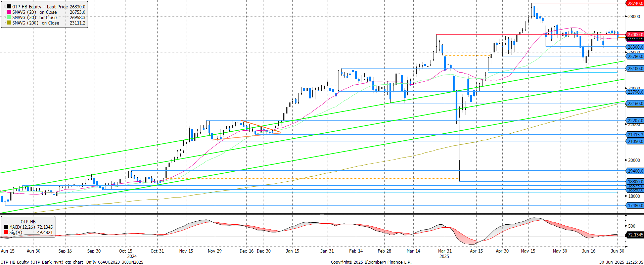This screenshot has width=644, height=265.
Task: Click the blue 25100.0 price level label
Action: (635, 69)
